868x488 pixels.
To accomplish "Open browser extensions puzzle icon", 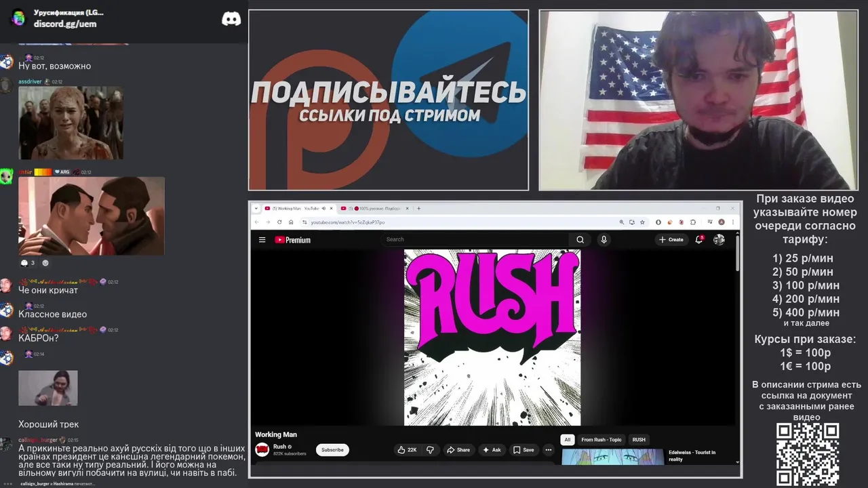I will pos(693,222).
